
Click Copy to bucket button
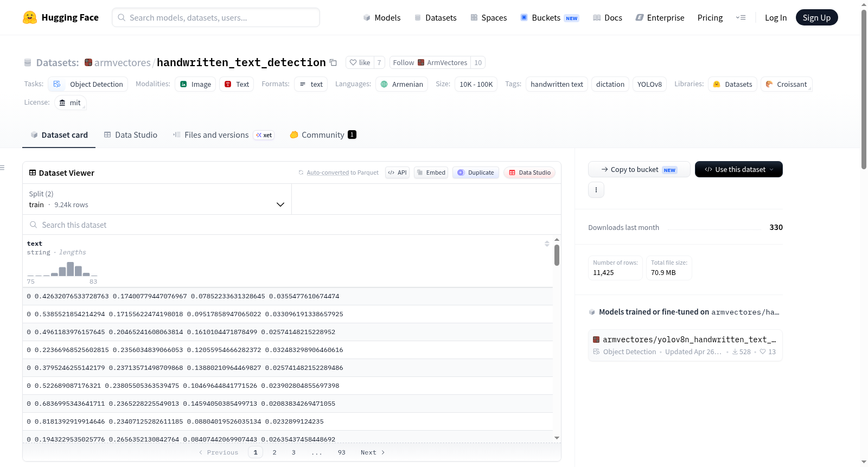(x=639, y=169)
